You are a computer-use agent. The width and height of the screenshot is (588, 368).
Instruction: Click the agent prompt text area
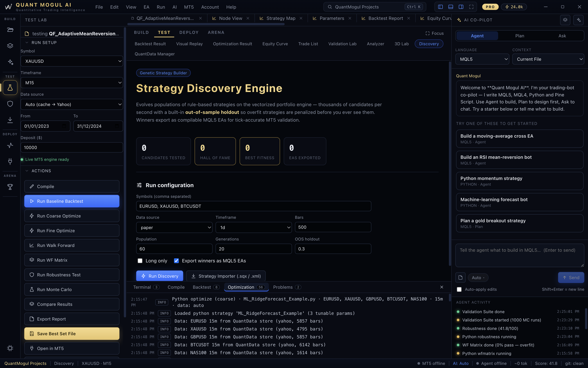pos(520,255)
